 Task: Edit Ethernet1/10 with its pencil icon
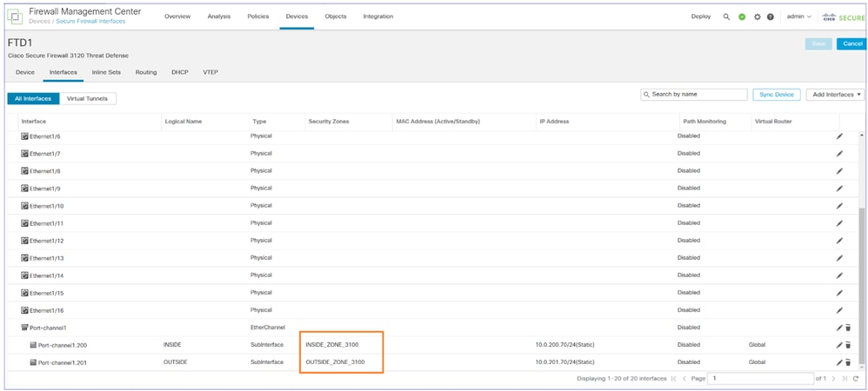tap(839, 206)
